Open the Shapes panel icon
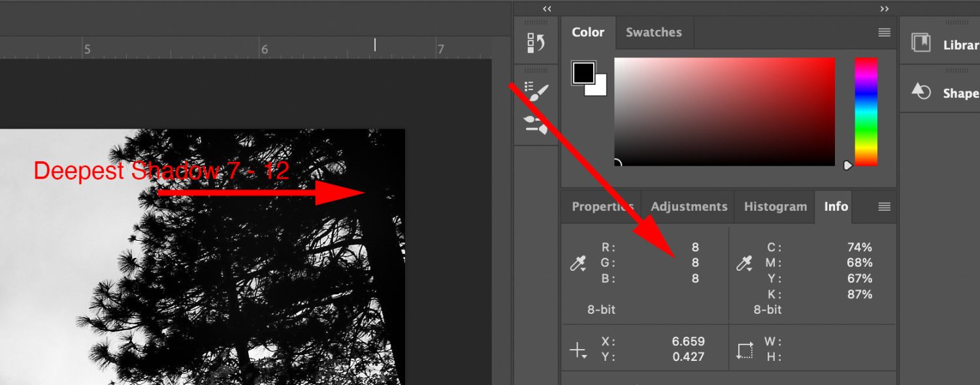This screenshot has height=385, width=980. coord(922,92)
